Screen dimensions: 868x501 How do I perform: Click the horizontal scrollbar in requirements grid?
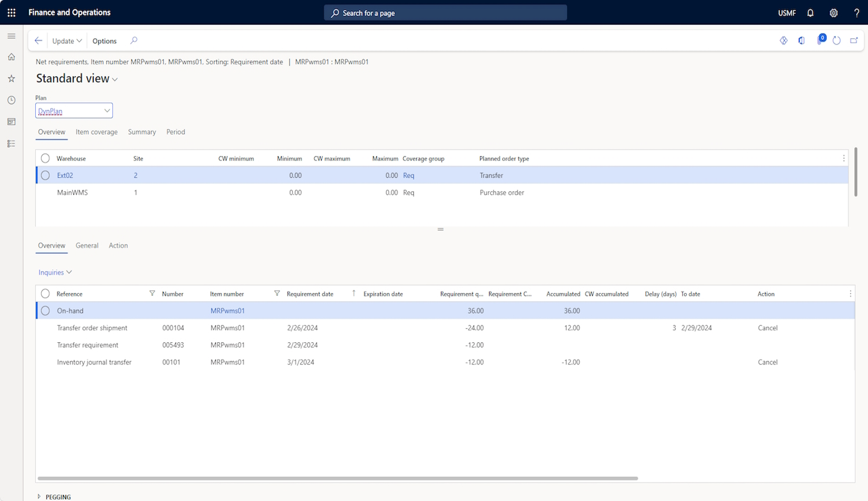[x=337, y=478]
